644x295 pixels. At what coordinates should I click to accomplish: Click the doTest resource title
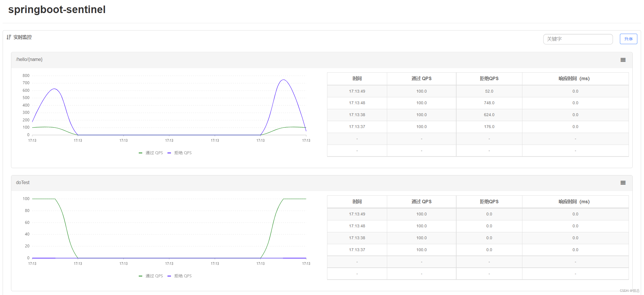click(23, 182)
